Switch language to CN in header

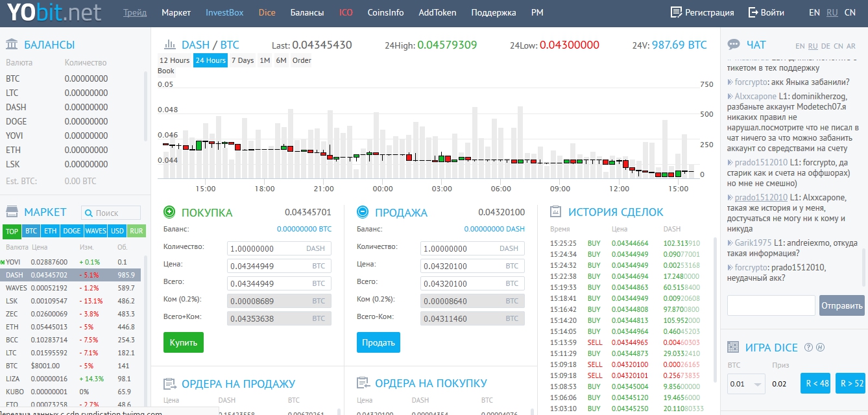tap(850, 12)
